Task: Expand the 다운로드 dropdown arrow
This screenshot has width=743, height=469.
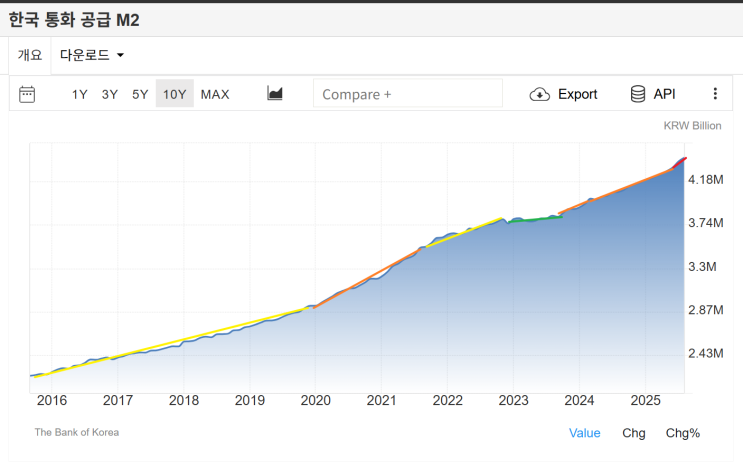Action: tap(120, 55)
